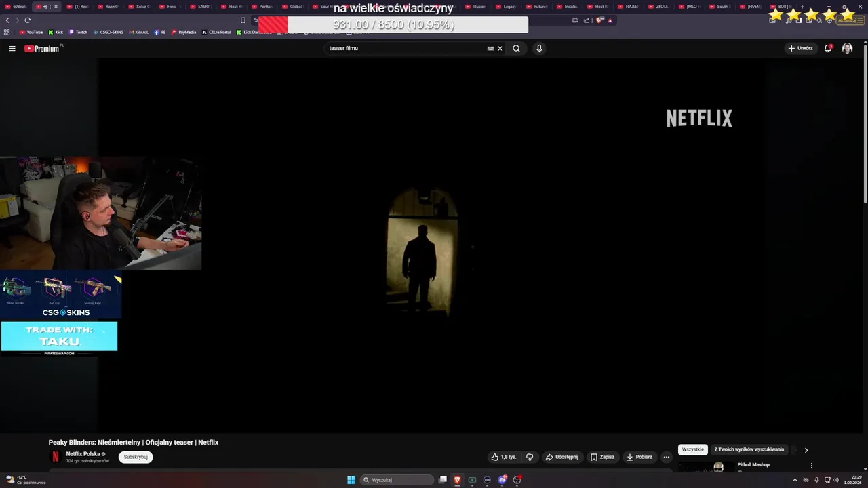Click the Netflix Polska channel avatar
868x488 pixels.
[56, 457]
